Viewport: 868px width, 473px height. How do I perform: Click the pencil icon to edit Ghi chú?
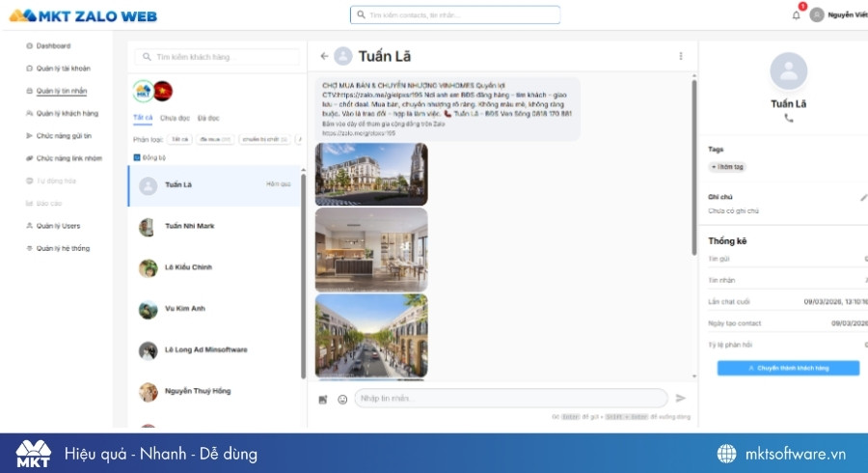tap(863, 197)
